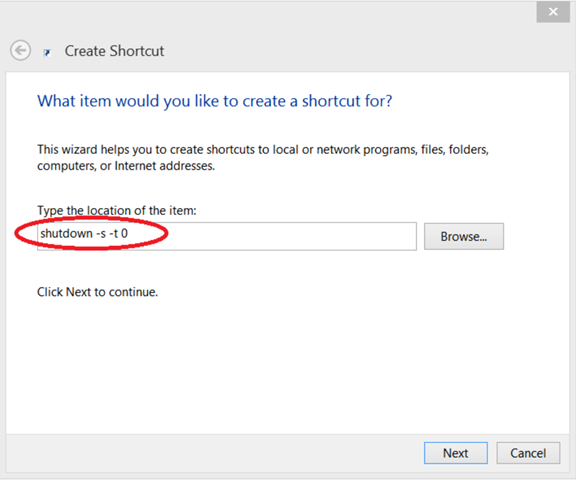Proceed with the Next button
The width and height of the screenshot is (576, 480).
click(x=456, y=453)
